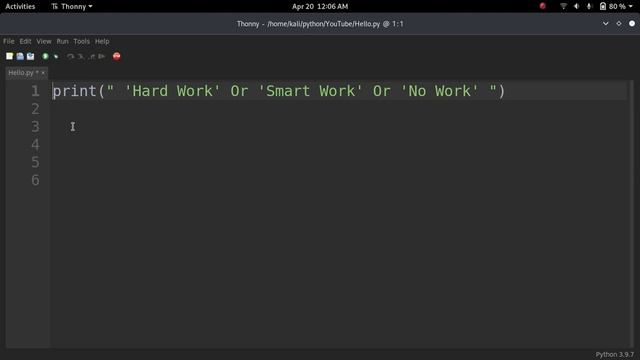640x360 pixels.
Task: Open the Edit menu
Action: click(25, 41)
